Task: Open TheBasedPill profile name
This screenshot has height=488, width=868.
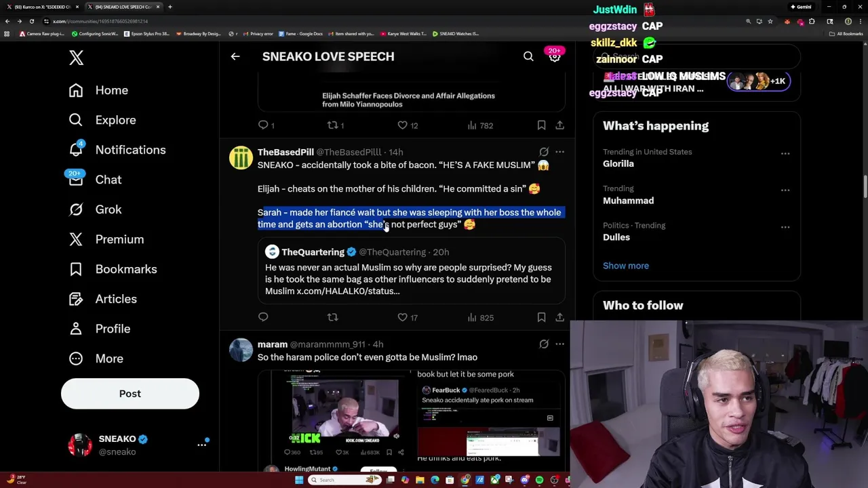Action: pyautogui.click(x=285, y=152)
